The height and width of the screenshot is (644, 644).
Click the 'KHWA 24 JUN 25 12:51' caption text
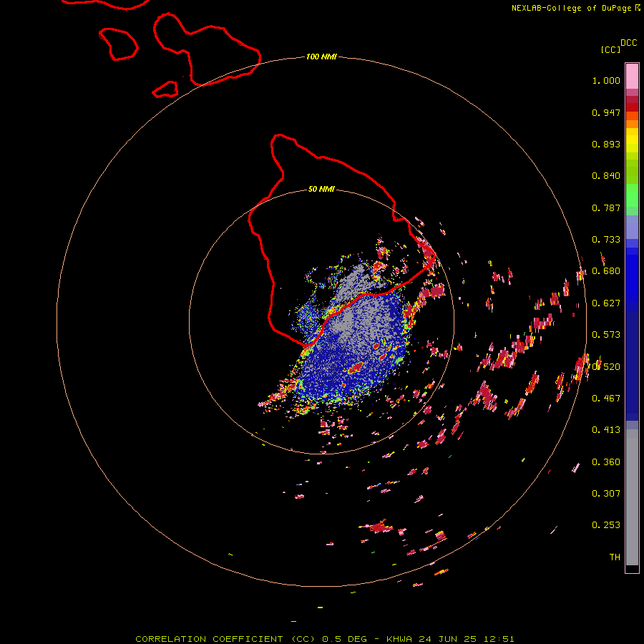[x=450, y=639]
